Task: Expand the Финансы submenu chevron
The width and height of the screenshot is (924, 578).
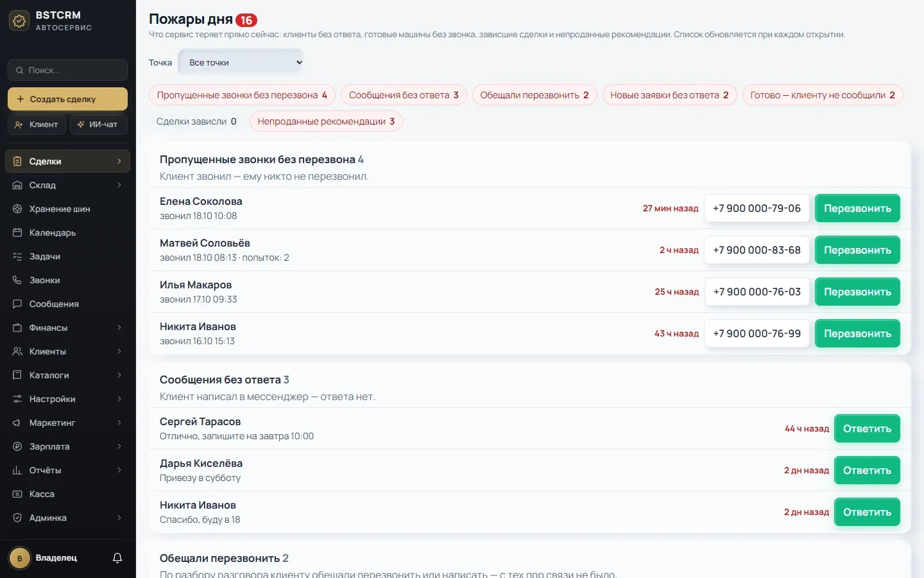Action: (x=119, y=328)
